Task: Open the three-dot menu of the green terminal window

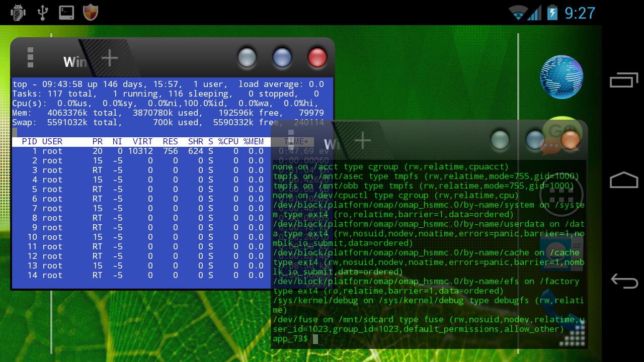Action: 291,140
